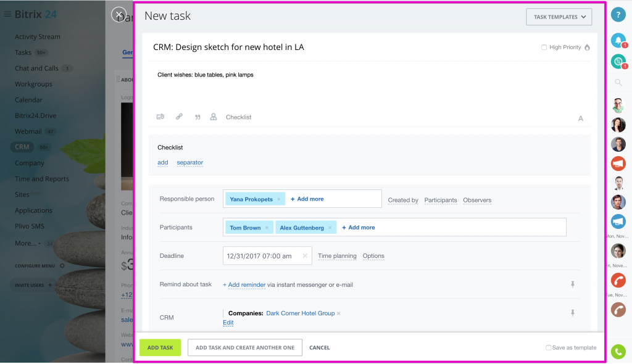Click the Checklist button in description toolbar

pos(239,117)
